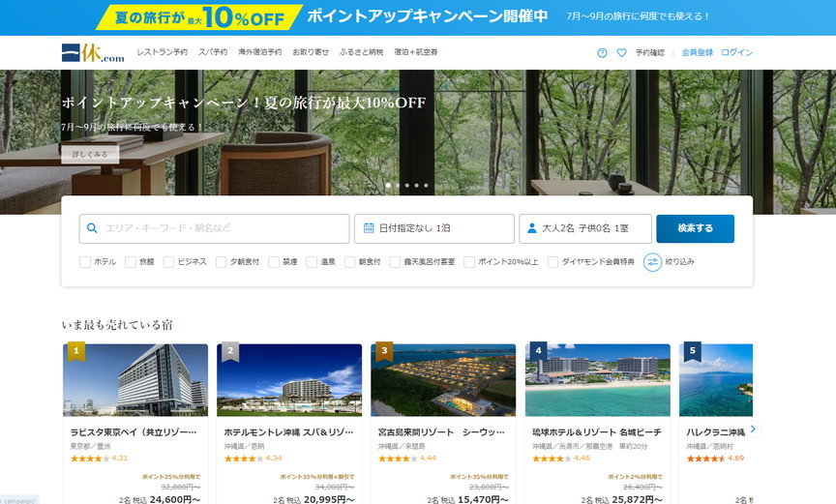Check ポイント20%以上 option
836x504 pixels.
pyautogui.click(x=469, y=261)
